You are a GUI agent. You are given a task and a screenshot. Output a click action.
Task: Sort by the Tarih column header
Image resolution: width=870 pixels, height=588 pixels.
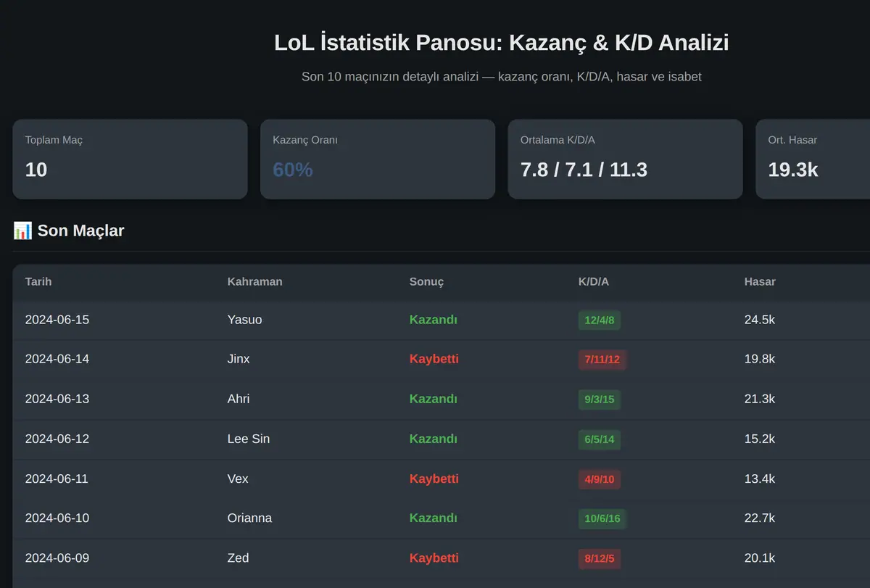[x=38, y=281]
